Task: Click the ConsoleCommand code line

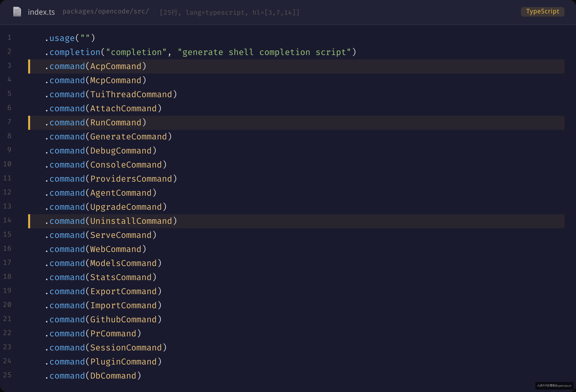Action: [106, 165]
